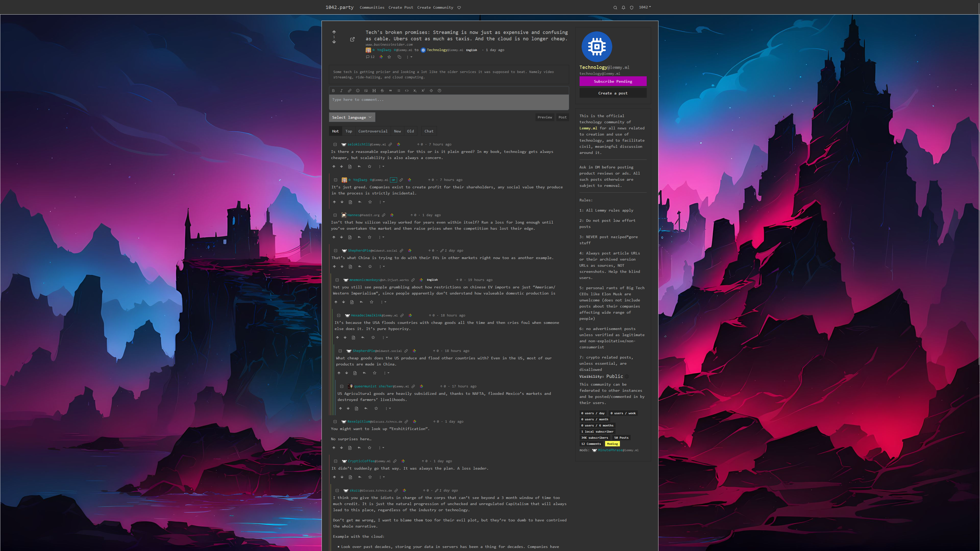Save Hexadecimalkink's comment with star
This screenshot has height=551, width=980.
373,338
